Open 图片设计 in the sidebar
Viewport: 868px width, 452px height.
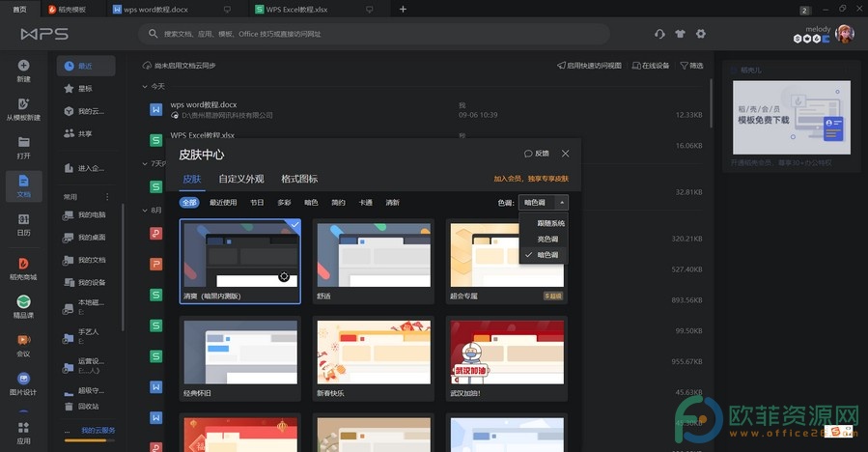[23, 383]
